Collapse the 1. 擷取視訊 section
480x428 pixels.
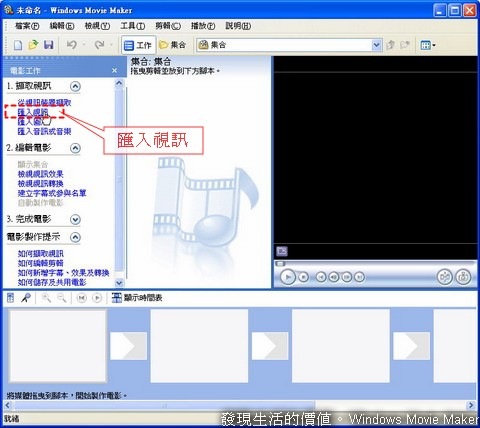pyautogui.click(x=75, y=86)
